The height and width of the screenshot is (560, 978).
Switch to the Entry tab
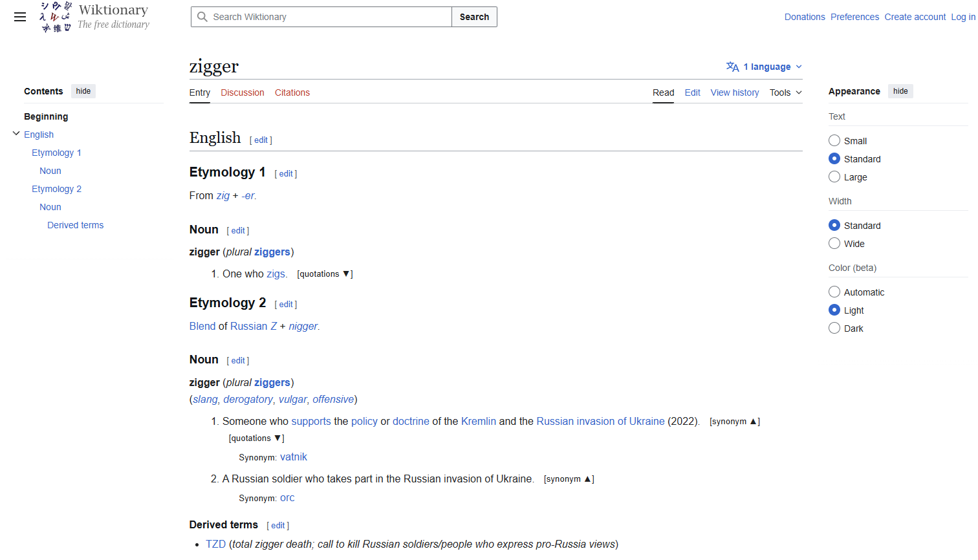[x=200, y=92]
